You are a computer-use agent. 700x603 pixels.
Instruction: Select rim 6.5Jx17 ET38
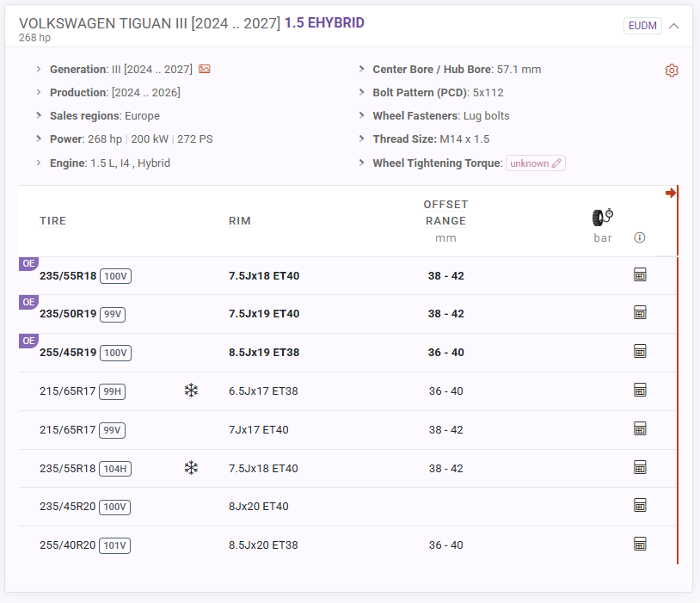263,391
